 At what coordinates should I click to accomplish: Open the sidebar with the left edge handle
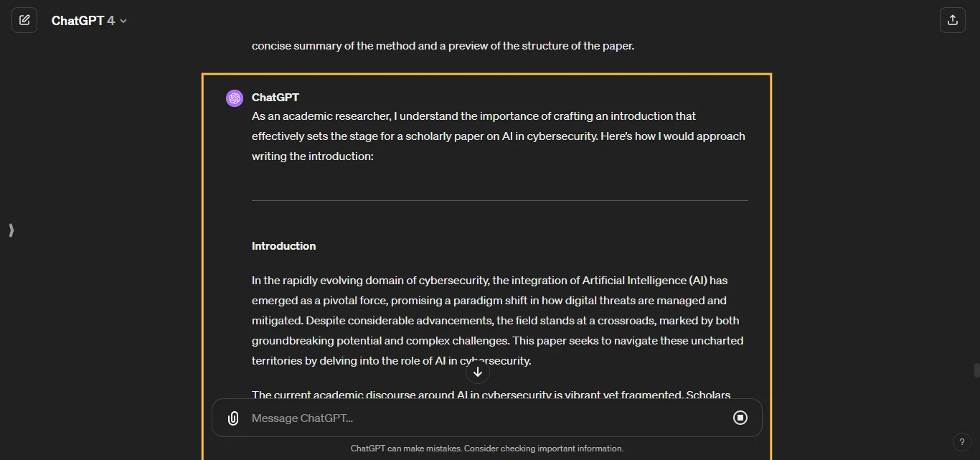pyautogui.click(x=11, y=230)
